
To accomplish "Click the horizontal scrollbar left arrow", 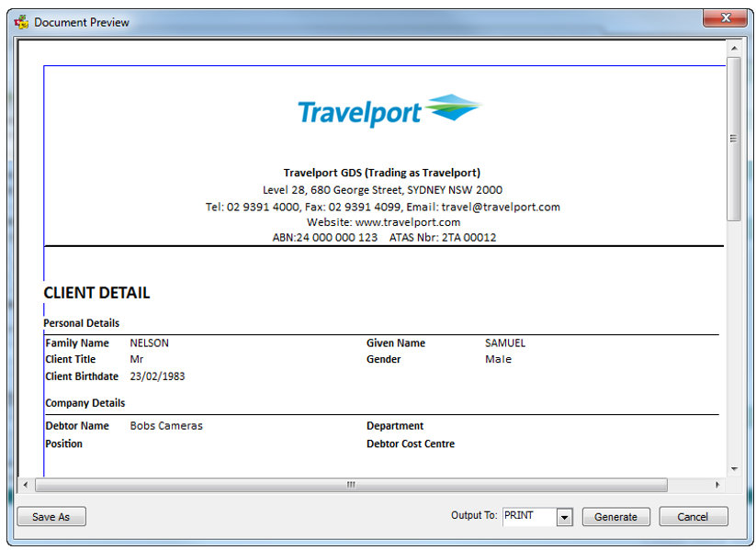I will (26, 485).
